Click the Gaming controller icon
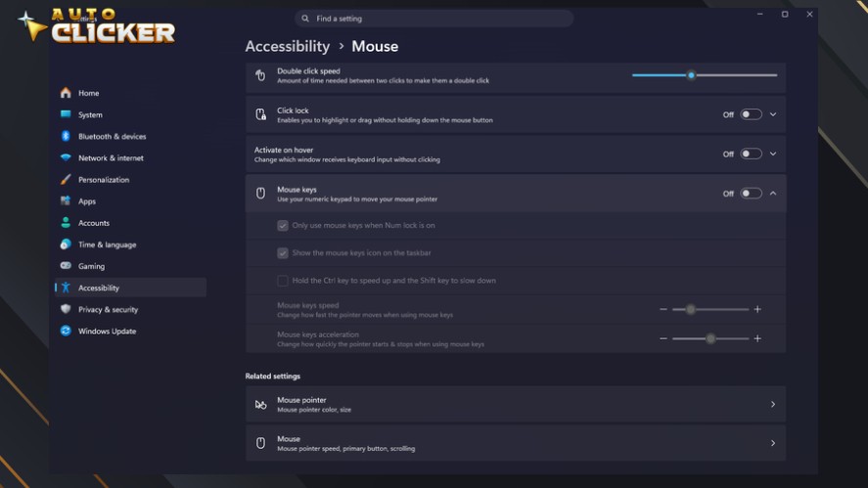The height and width of the screenshot is (488, 868). click(x=66, y=266)
